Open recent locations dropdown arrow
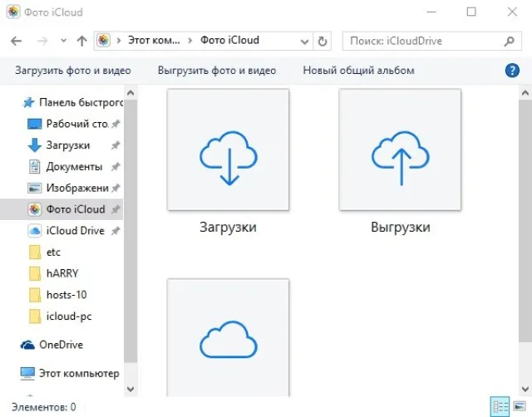Screen dimensions: 532x417 tap(63, 41)
